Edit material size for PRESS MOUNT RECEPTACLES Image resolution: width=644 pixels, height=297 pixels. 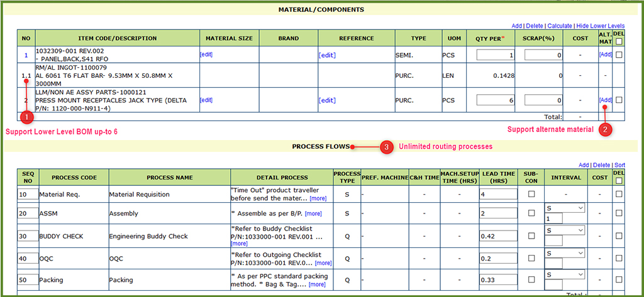coord(206,100)
